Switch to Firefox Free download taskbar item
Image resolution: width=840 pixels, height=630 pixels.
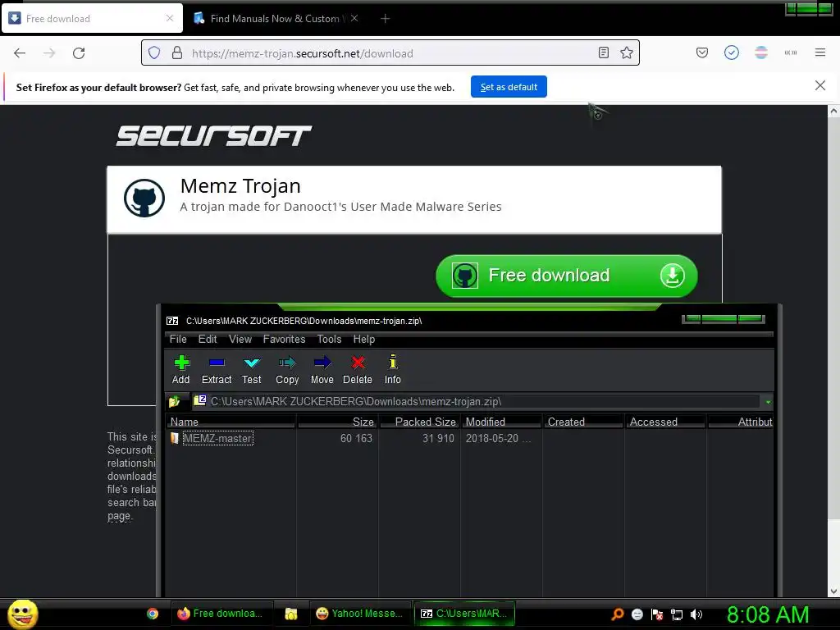(221, 614)
